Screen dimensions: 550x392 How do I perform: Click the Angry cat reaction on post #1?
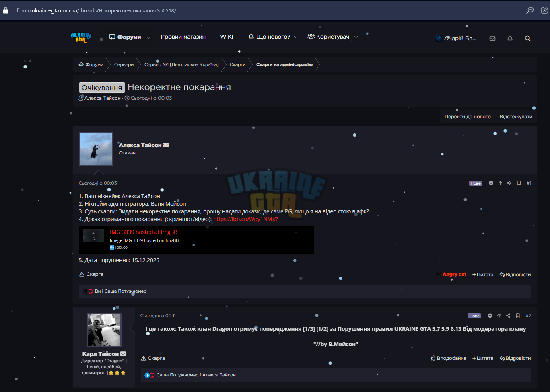pos(451,274)
